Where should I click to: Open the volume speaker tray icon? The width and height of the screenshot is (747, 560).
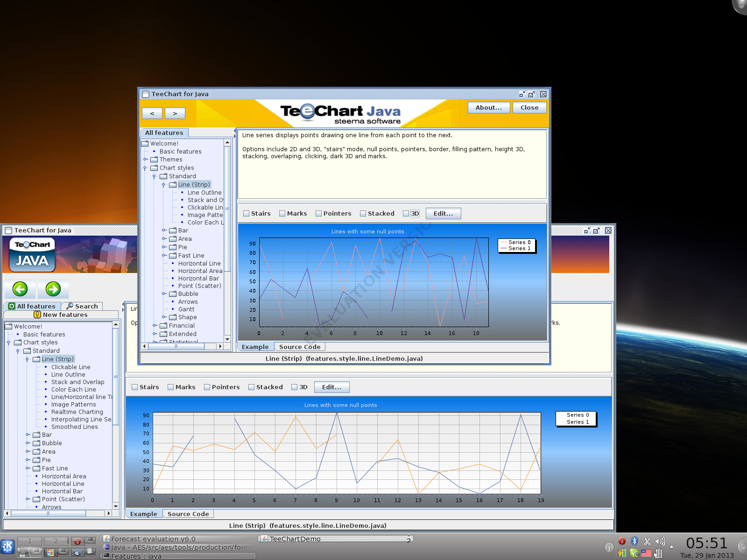tap(660, 541)
